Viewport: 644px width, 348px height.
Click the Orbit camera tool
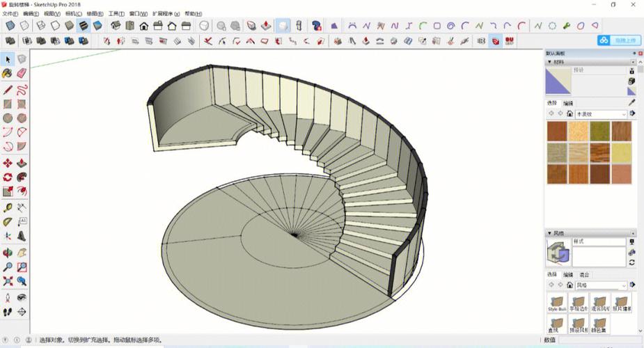(x=8, y=252)
